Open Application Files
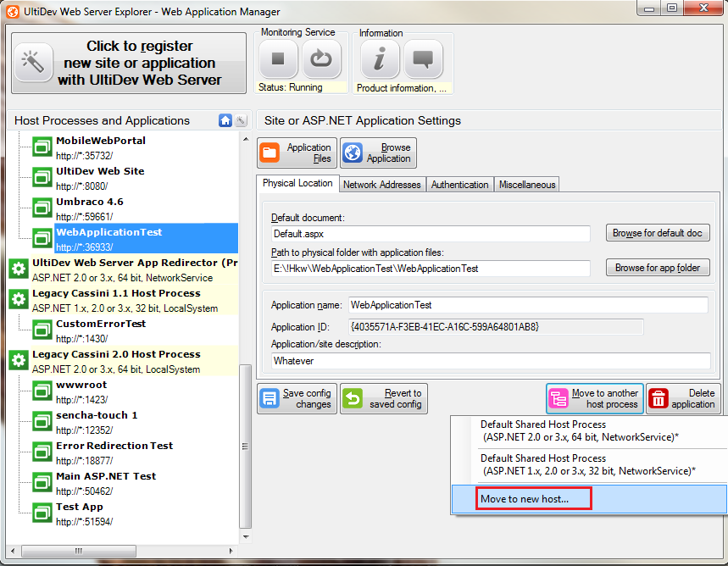The width and height of the screenshot is (728, 566). click(297, 153)
